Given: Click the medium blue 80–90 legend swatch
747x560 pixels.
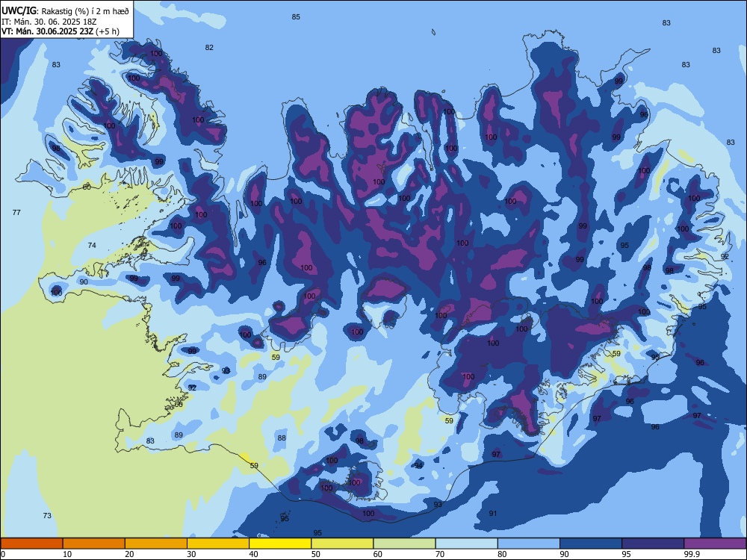Looking at the screenshot, I should pyautogui.click(x=529, y=544).
